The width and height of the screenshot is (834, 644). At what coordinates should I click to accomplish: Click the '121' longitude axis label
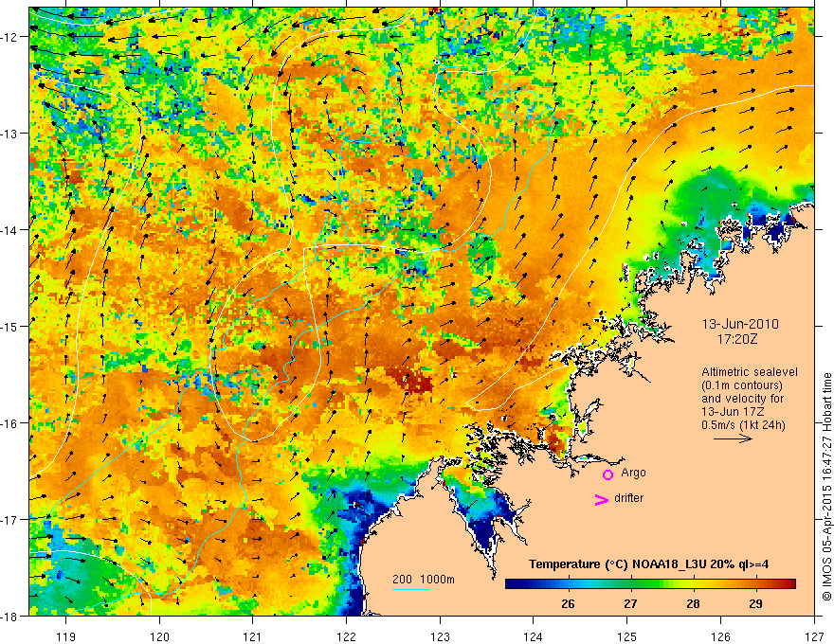(x=253, y=636)
